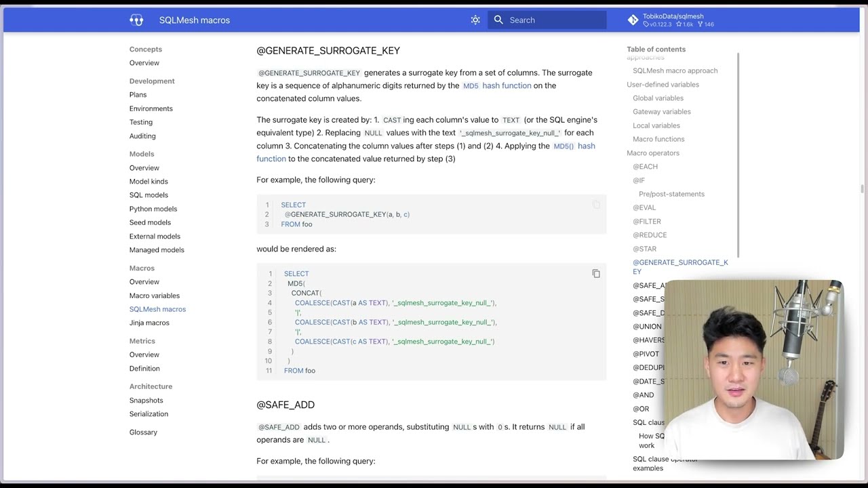
Task: Jump to Macro operators section
Action: [x=653, y=153]
